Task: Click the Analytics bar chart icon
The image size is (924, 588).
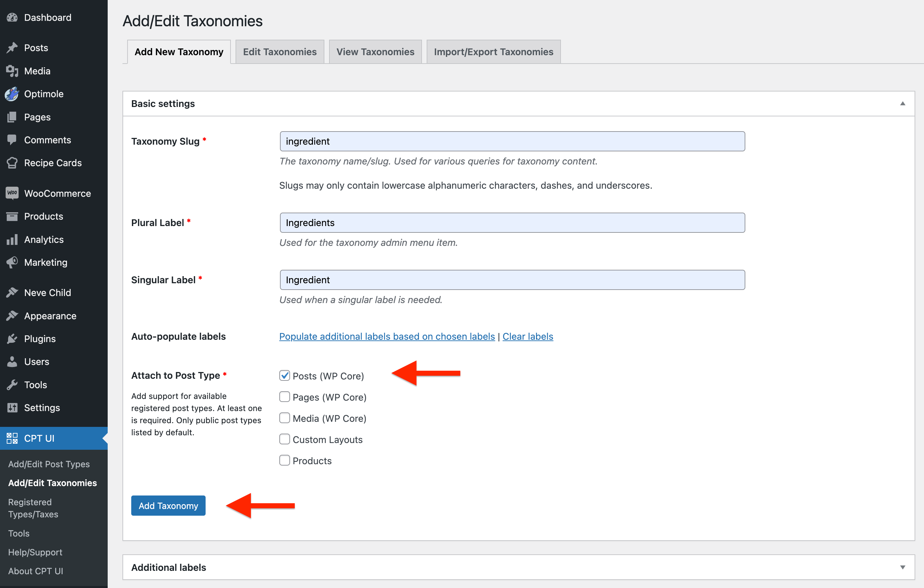Action: click(x=12, y=240)
